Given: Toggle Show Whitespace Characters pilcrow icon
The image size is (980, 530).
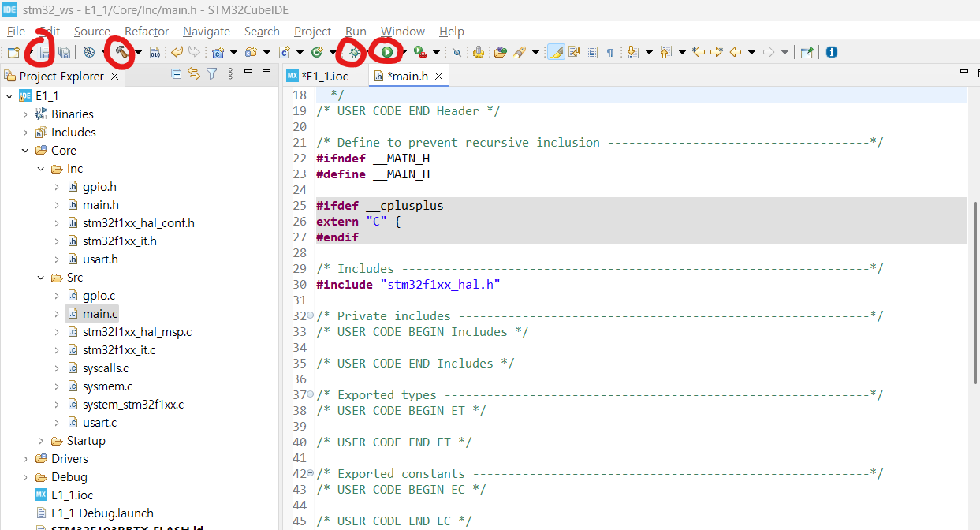Looking at the screenshot, I should click(610, 52).
